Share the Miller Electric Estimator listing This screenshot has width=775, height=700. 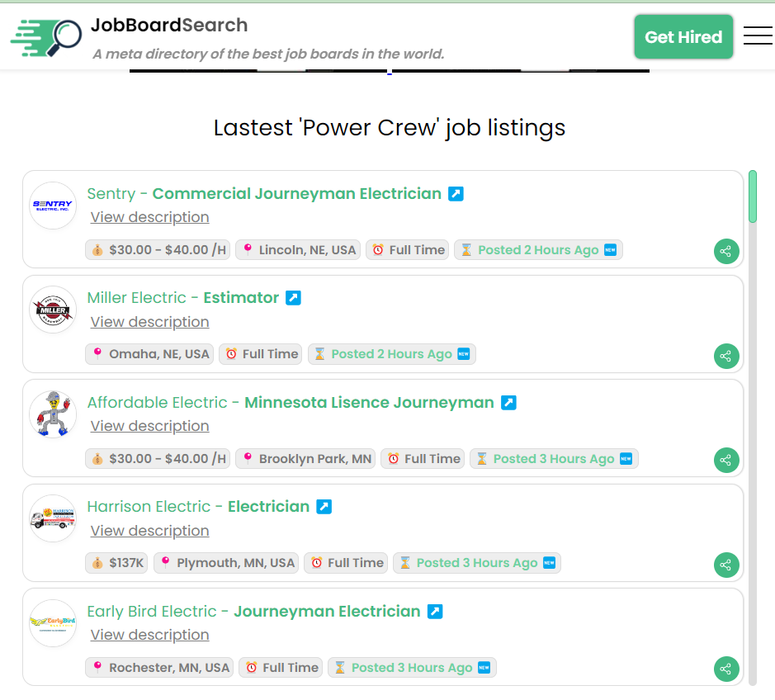[x=726, y=356]
